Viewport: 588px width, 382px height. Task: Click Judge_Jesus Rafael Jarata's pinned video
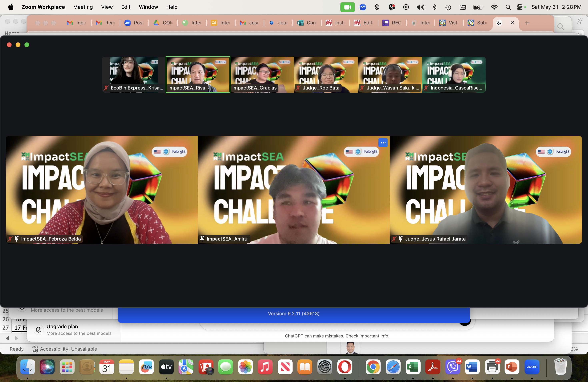486,190
